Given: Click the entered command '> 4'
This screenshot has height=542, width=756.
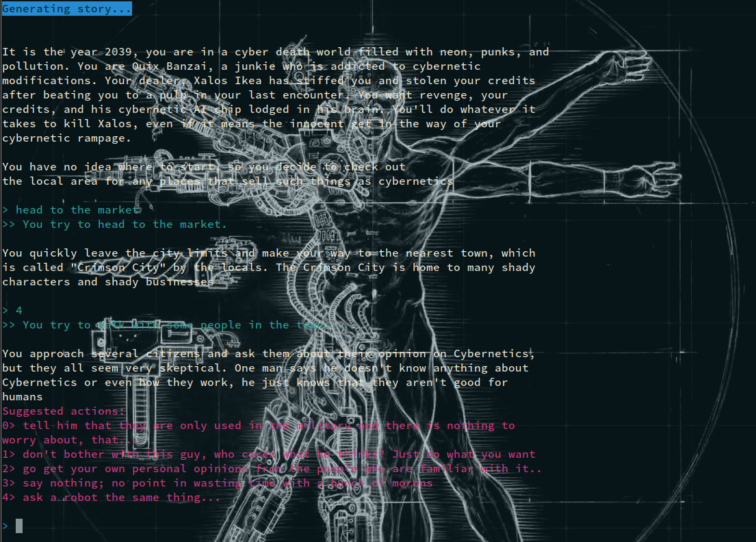Looking at the screenshot, I should pos(12,311).
